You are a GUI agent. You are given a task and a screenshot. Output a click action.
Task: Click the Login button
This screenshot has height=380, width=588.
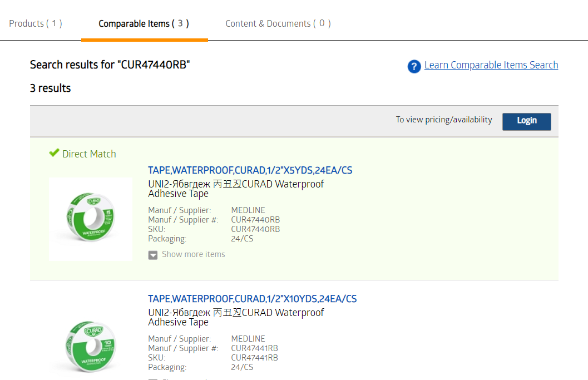(x=526, y=121)
